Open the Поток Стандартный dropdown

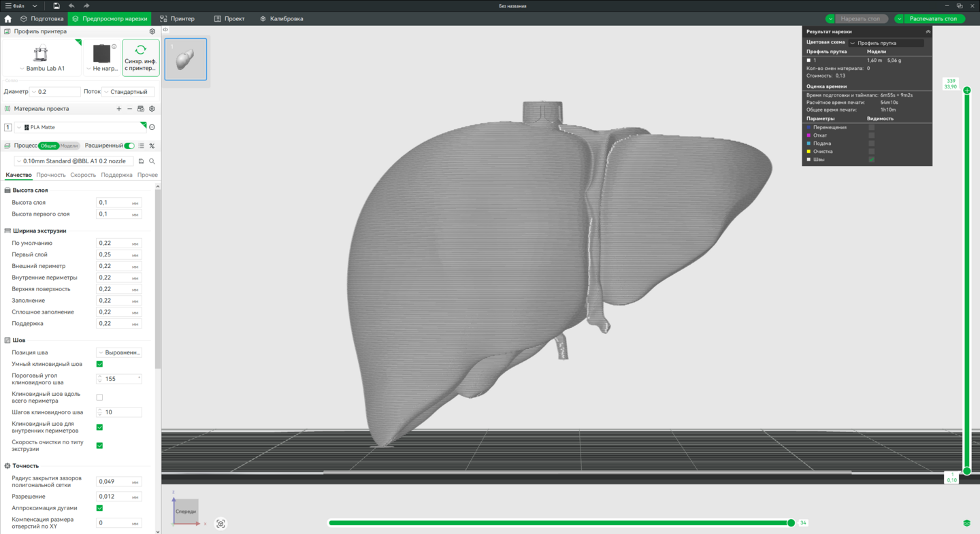tap(129, 92)
